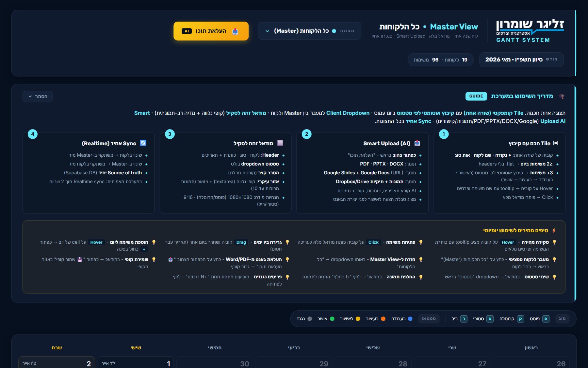Click the graduation cap icon beside guide title
Image resolution: width=588 pixels, height=368 pixels.
click(x=562, y=96)
